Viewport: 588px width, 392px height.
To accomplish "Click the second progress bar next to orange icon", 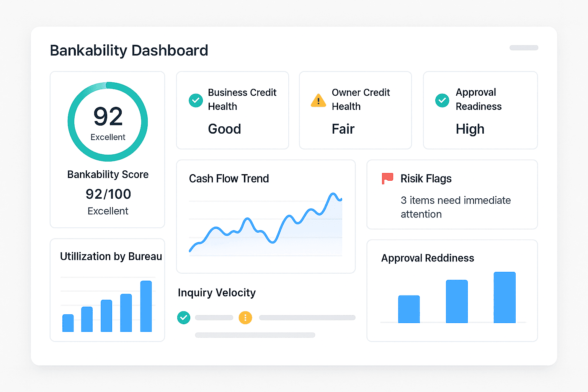I will point(307,317).
